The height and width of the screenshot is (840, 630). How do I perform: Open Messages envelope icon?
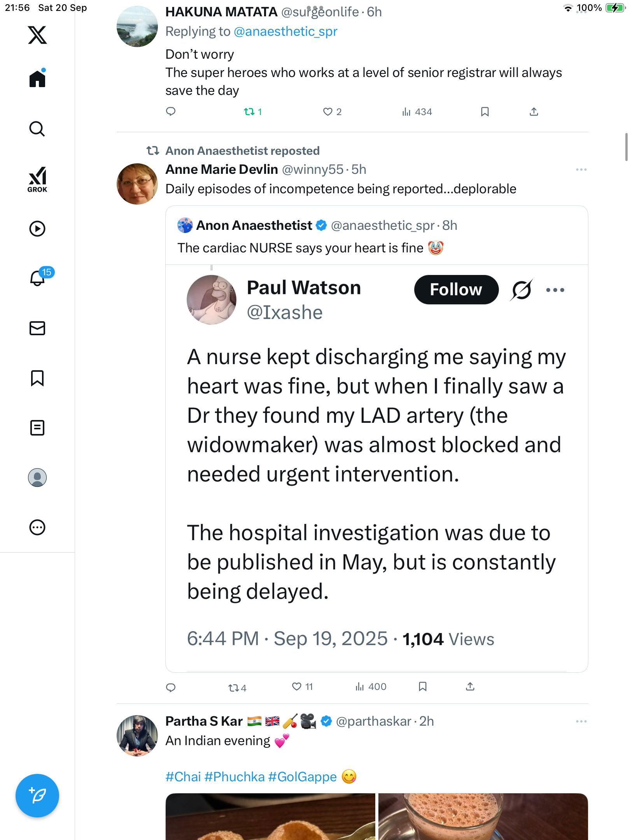(x=37, y=328)
